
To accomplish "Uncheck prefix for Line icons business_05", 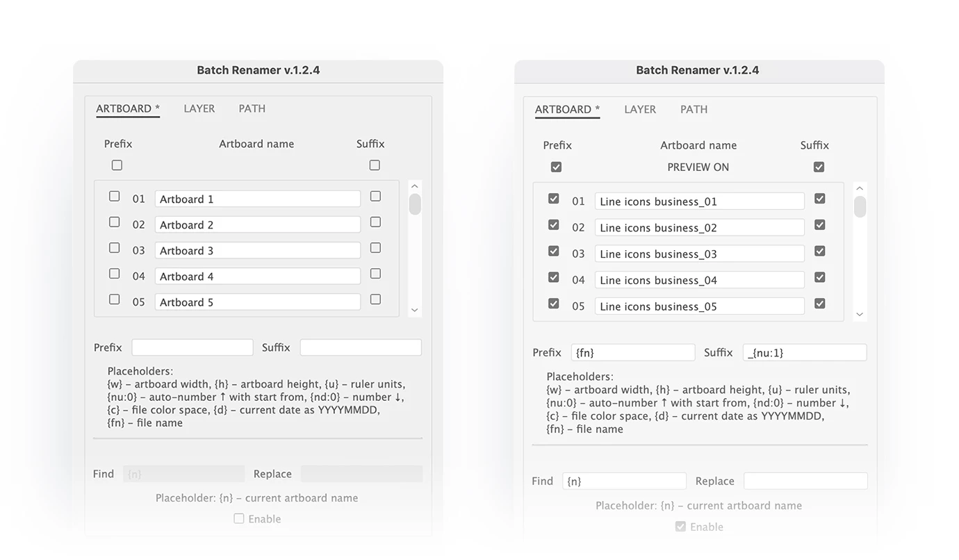I will pos(553,304).
